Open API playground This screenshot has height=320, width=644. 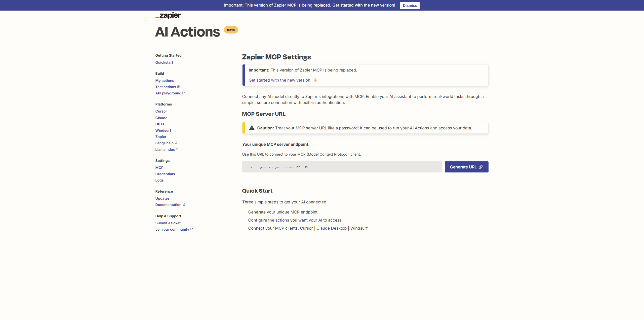click(x=168, y=93)
